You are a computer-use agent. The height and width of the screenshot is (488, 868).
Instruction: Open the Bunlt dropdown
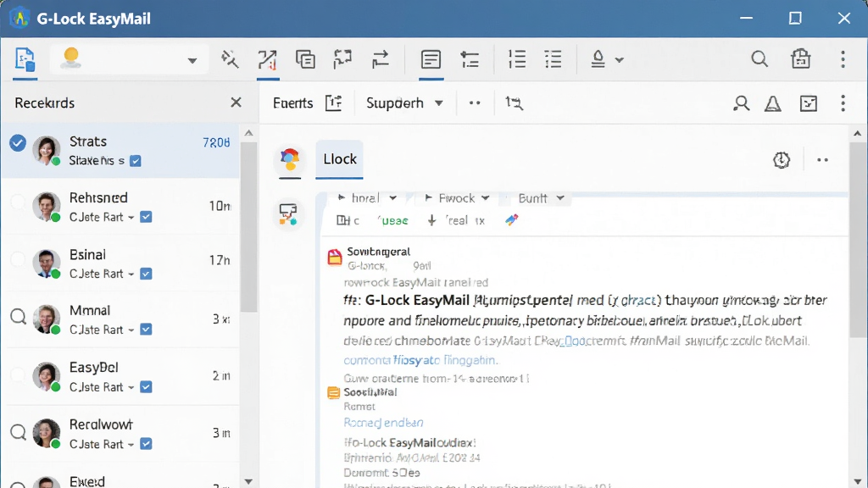coord(541,198)
